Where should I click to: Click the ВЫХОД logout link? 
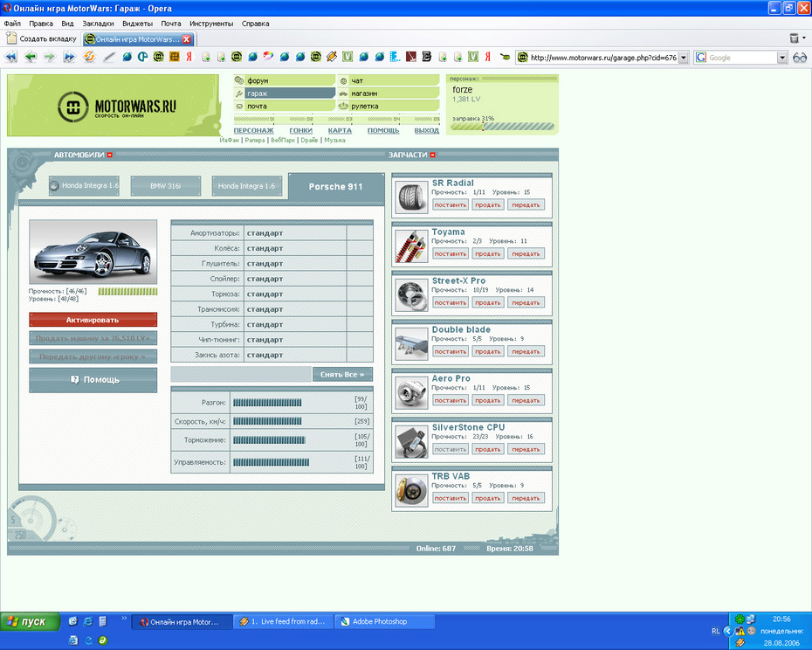(x=427, y=131)
